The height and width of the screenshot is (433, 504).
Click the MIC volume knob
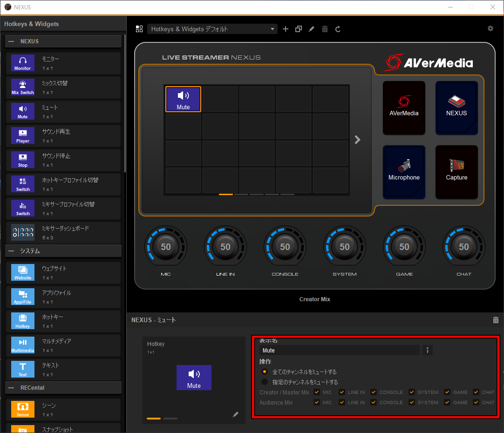click(166, 247)
